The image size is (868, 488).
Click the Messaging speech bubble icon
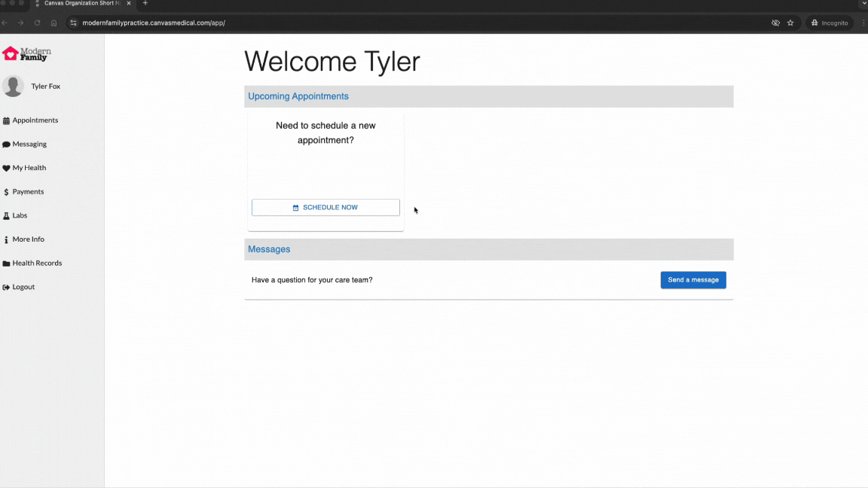pyautogui.click(x=7, y=145)
